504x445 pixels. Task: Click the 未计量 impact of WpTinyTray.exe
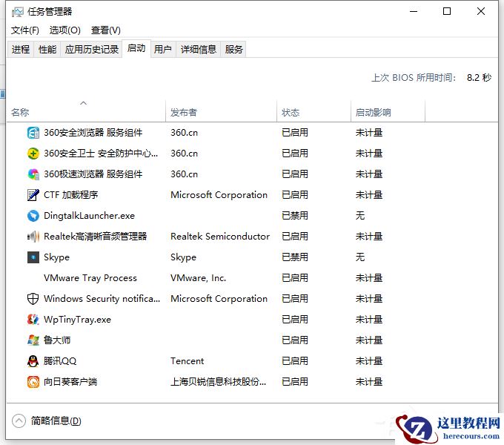(369, 320)
